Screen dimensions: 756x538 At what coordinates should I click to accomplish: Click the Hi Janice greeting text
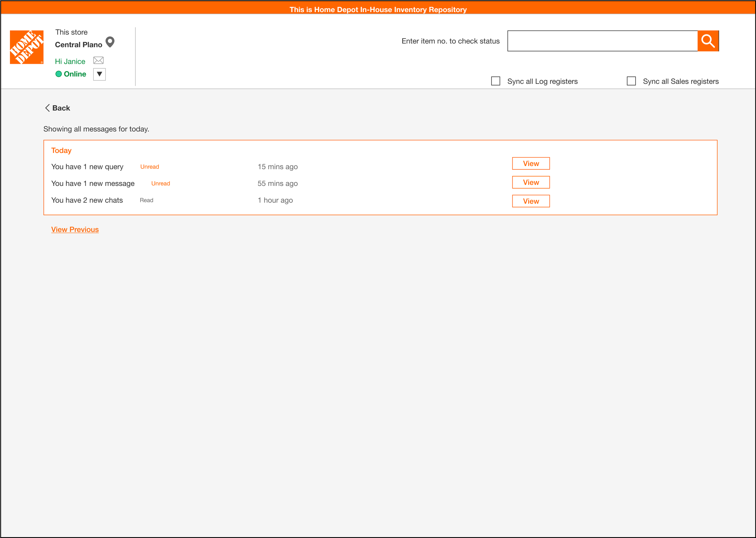coord(70,61)
